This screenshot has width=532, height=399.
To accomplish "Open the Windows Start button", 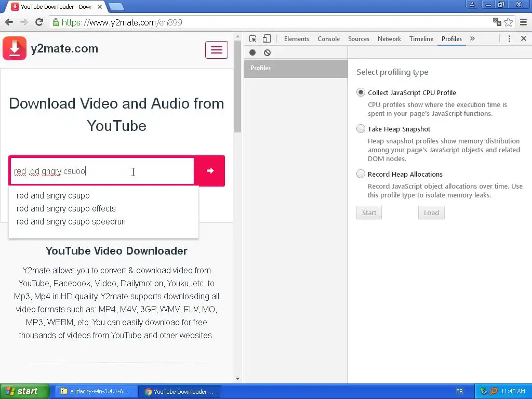I will 25,392.
